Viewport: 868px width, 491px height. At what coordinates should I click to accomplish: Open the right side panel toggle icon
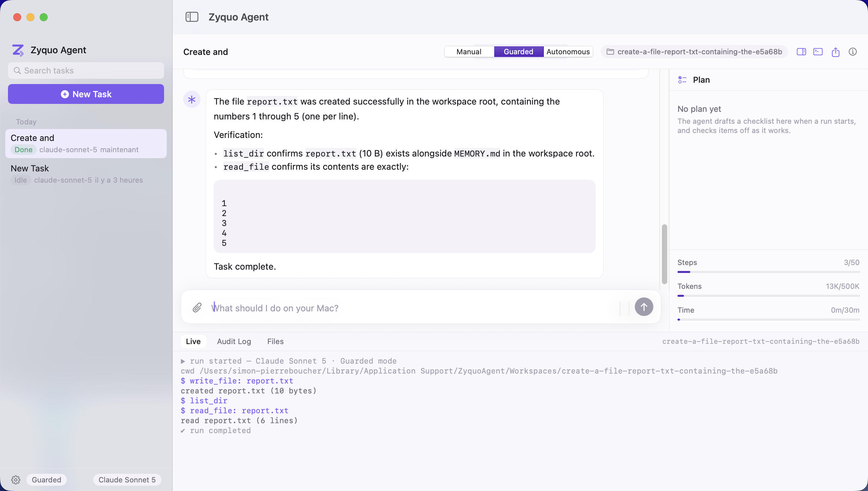(x=801, y=52)
